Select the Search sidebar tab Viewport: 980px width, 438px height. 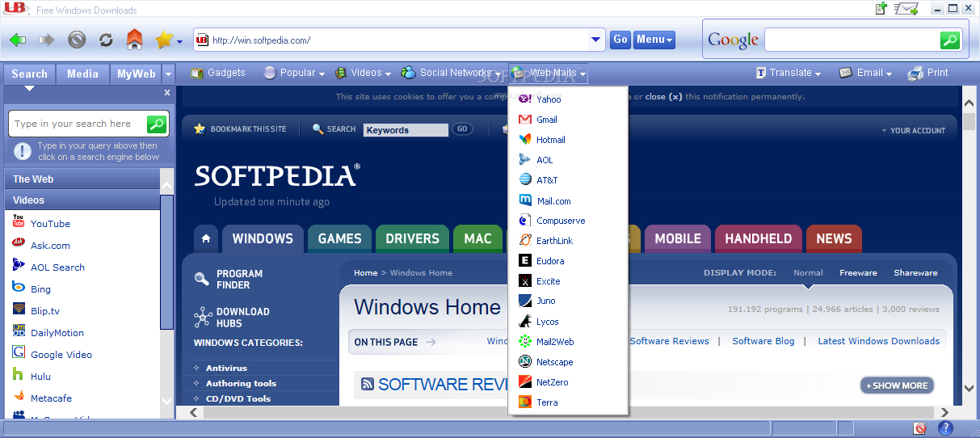(x=30, y=74)
